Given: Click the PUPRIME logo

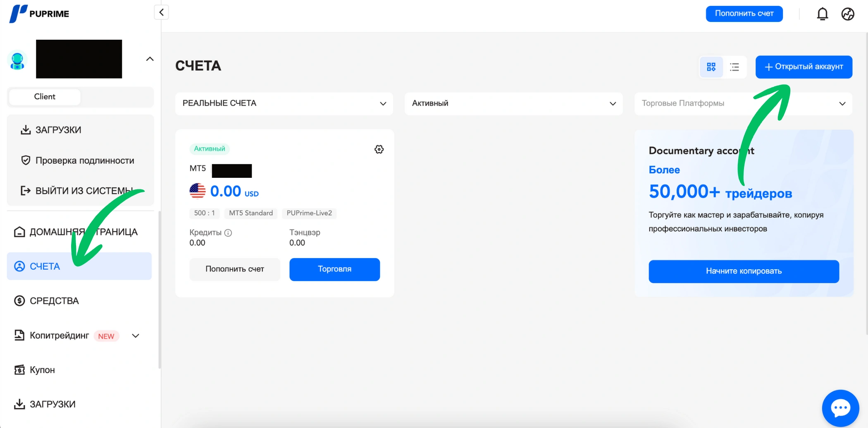Looking at the screenshot, I should pos(40,14).
